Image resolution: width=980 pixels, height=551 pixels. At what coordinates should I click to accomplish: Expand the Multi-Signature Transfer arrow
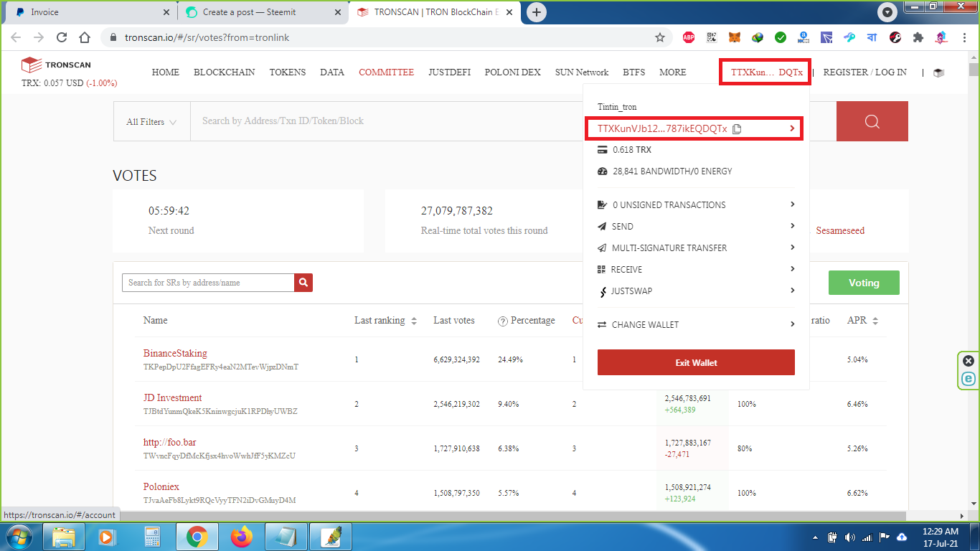pyautogui.click(x=792, y=248)
